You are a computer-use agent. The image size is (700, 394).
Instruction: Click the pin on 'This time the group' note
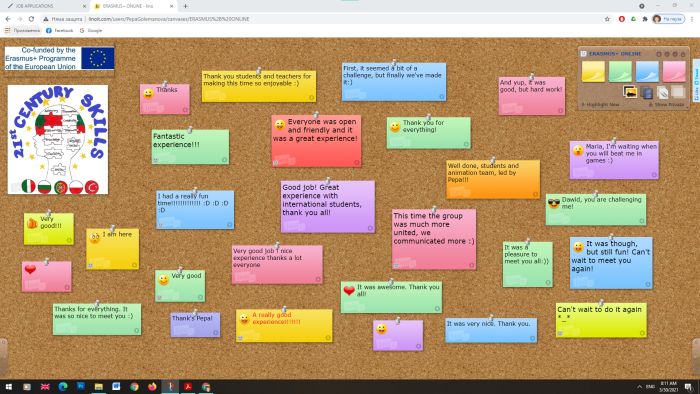click(x=433, y=209)
